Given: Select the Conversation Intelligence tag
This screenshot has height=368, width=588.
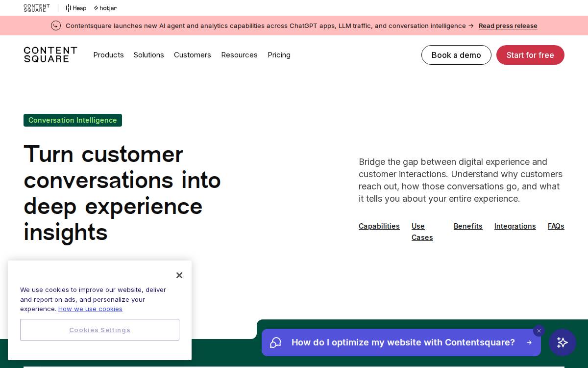Looking at the screenshot, I should (x=73, y=120).
